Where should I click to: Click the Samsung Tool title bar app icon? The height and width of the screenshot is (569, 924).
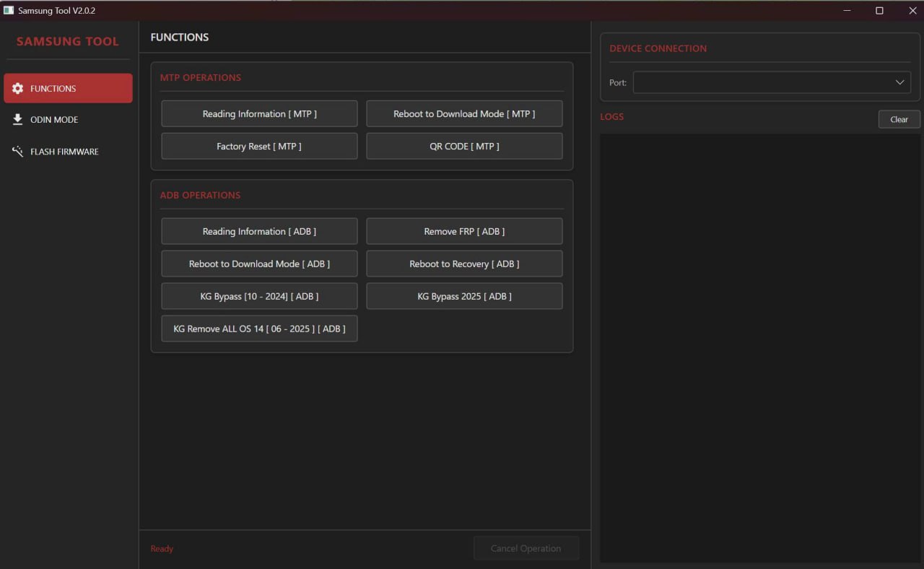click(x=9, y=11)
